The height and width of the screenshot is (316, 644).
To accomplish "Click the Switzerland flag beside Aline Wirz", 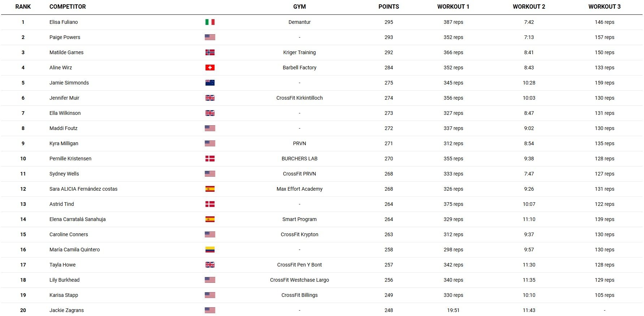I will click(210, 68).
